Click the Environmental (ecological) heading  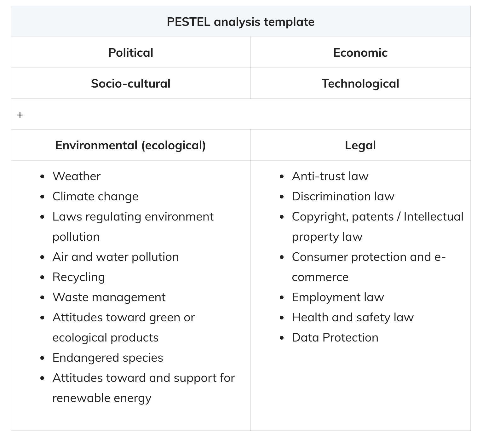pos(130,145)
